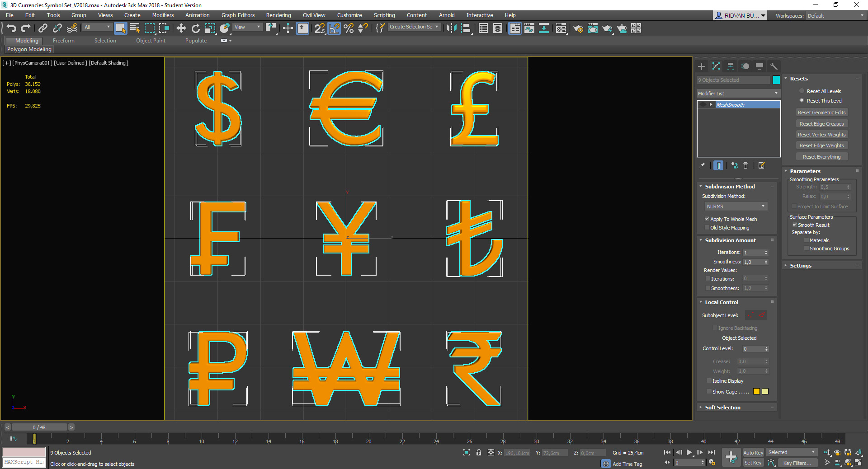Click the Mirror tool icon
The width and height of the screenshot is (868, 469).
coord(451,28)
